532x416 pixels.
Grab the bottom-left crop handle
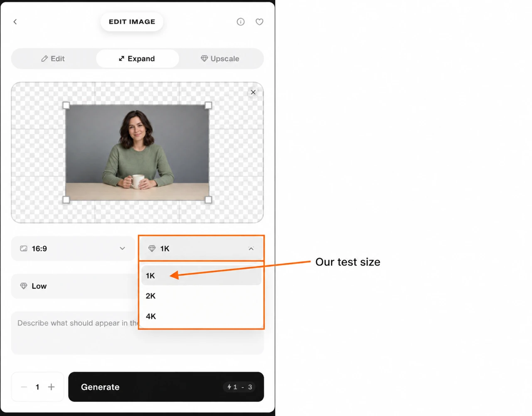(x=66, y=200)
